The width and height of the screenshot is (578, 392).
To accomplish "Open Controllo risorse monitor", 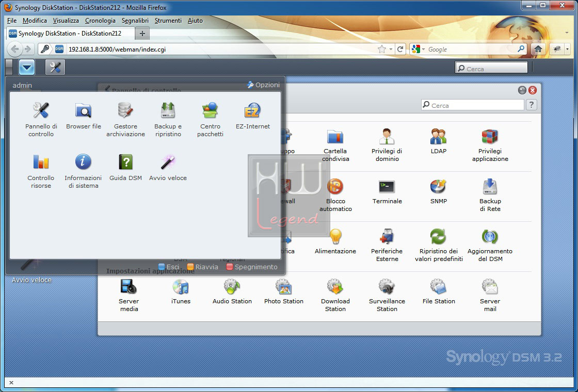I will pyautogui.click(x=41, y=171).
